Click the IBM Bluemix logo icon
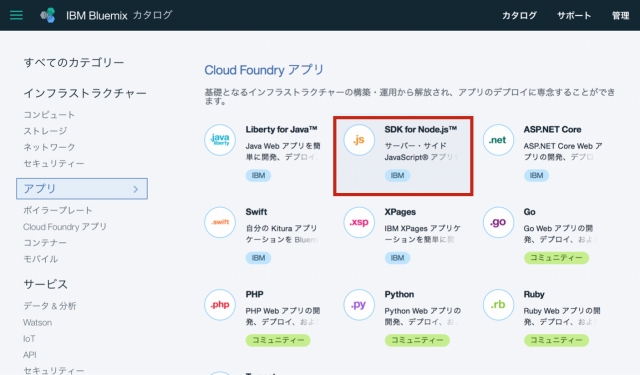640x375 pixels. click(x=48, y=15)
